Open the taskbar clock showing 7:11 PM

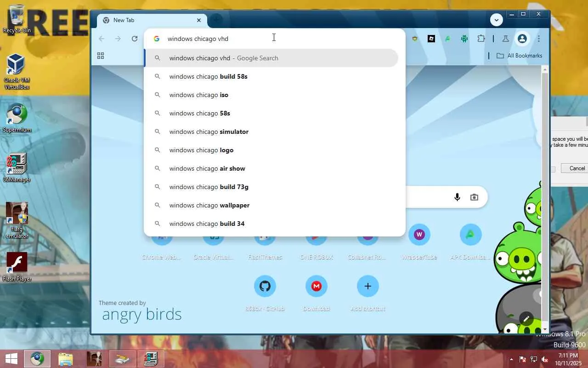tap(568, 359)
